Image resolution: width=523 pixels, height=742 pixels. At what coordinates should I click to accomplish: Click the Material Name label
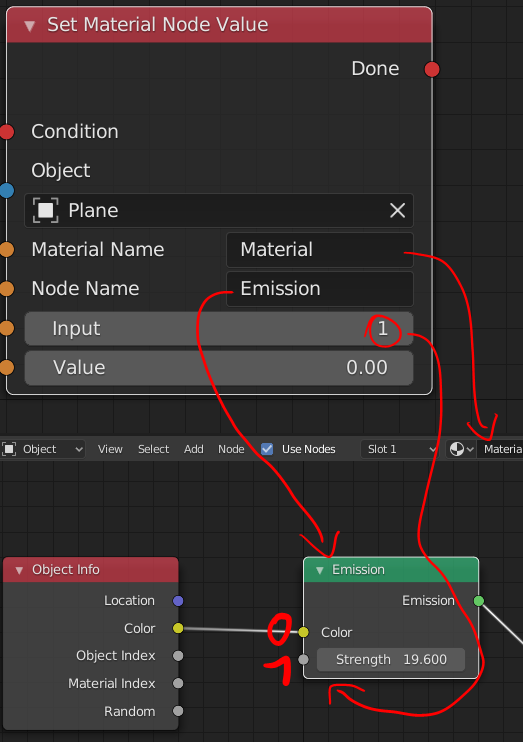point(98,249)
